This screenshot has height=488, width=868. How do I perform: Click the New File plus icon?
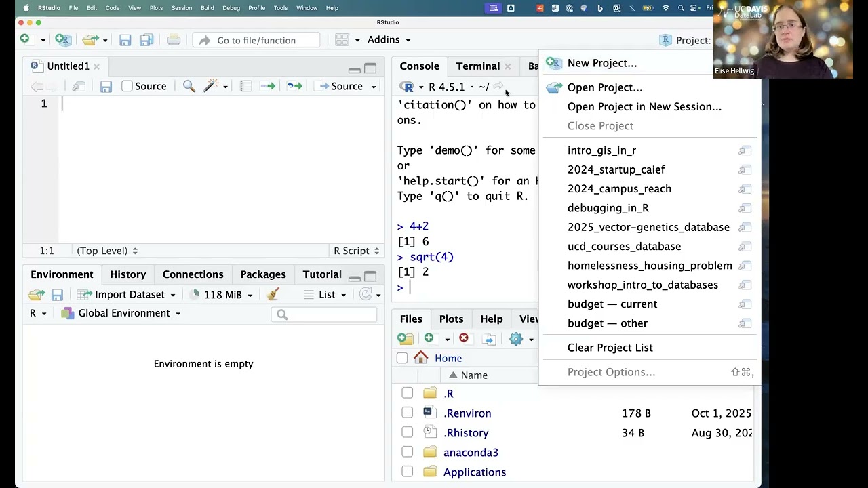[x=24, y=39]
